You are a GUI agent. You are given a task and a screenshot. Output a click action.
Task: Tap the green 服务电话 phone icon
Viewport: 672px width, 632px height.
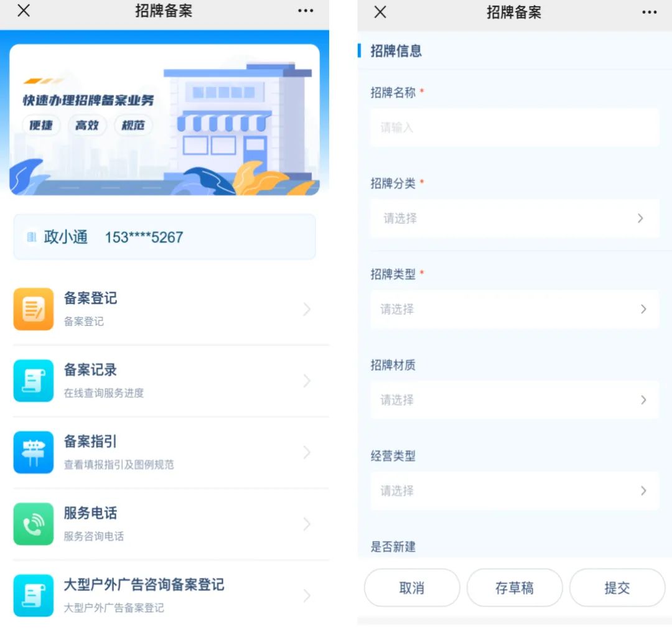[x=34, y=524]
